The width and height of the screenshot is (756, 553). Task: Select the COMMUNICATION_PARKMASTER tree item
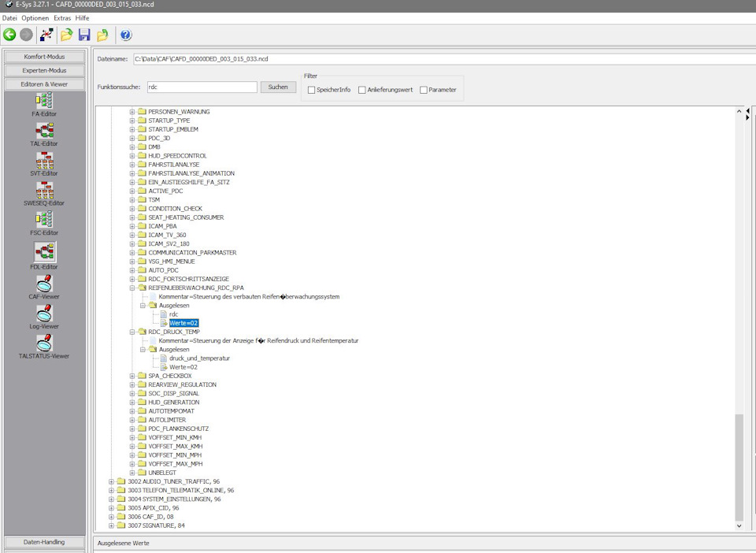coord(192,253)
